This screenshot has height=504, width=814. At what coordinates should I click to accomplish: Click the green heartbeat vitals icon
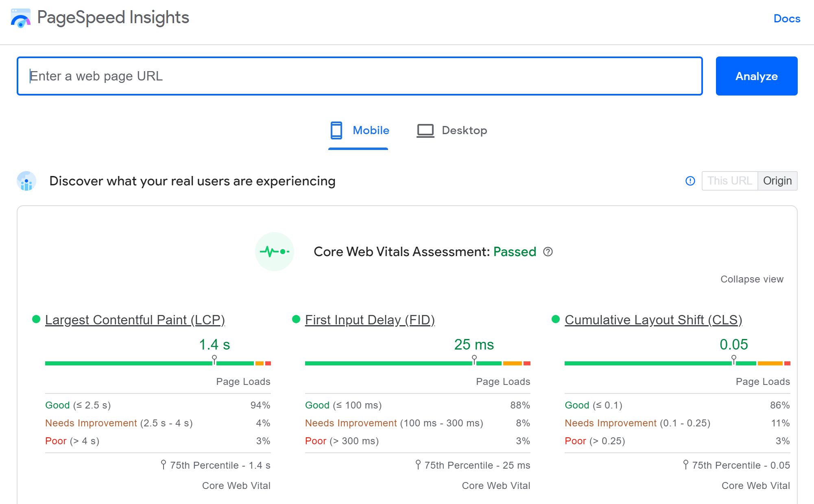coord(275,252)
